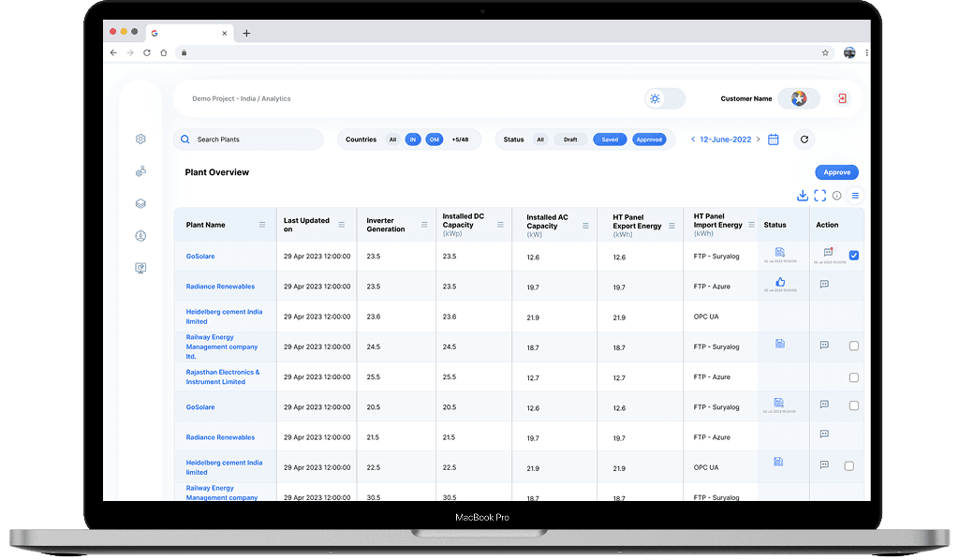
Task: Check the box for Rajasthan Electronics row
Action: pos(854,377)
